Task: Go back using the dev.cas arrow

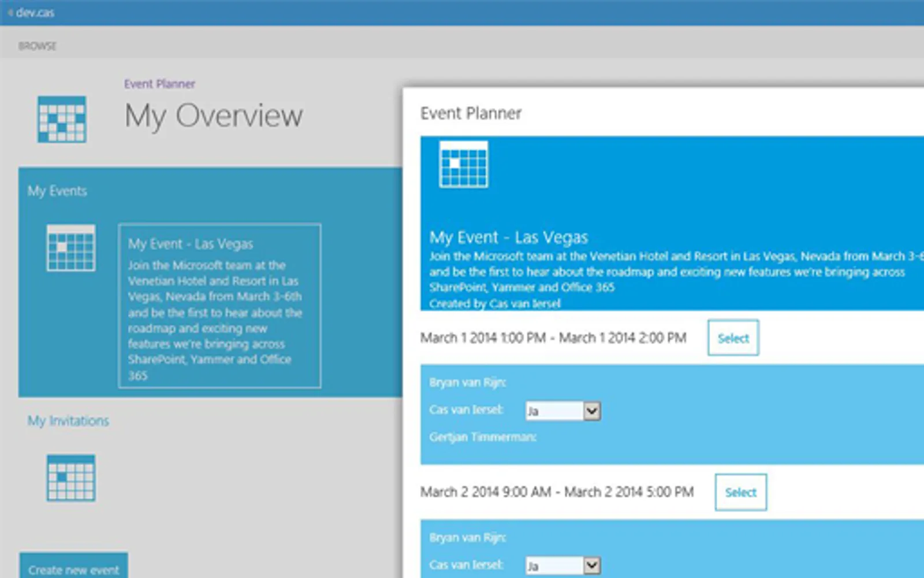Action: (x=10, y=13)
